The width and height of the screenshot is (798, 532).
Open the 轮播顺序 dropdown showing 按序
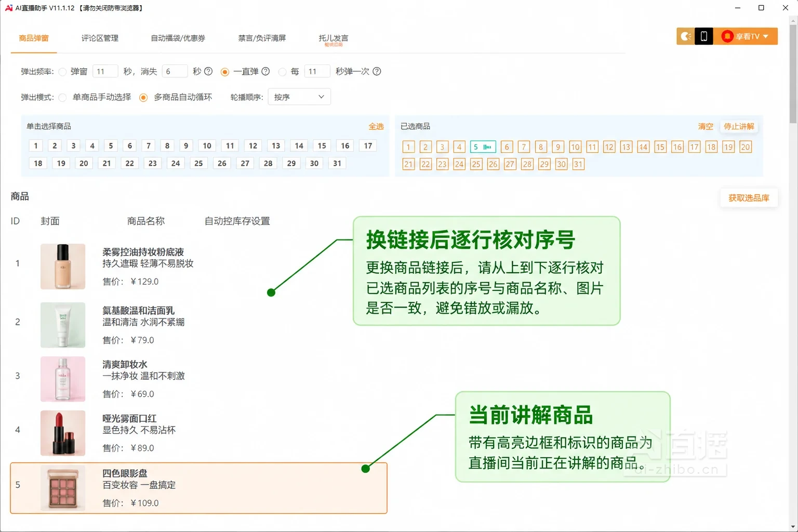[299, 97]
